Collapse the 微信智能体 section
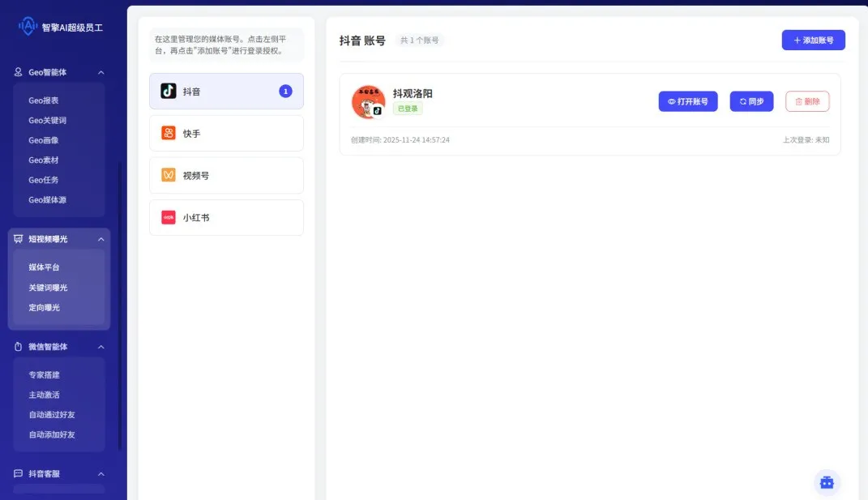The image size is (868, 500). point(100,347)
